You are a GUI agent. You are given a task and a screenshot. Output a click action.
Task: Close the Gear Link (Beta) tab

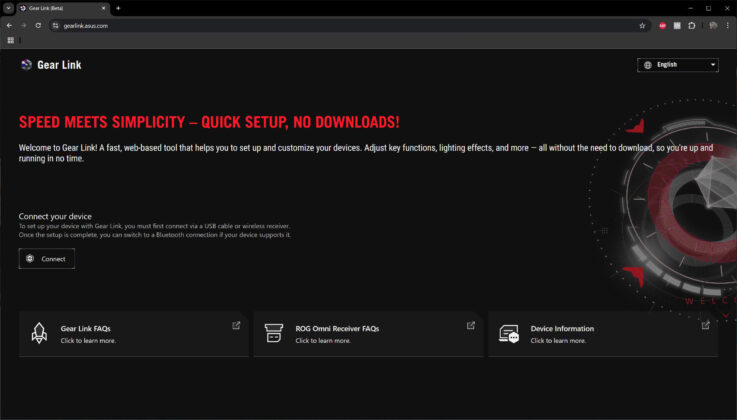click(x=103, y=8)
